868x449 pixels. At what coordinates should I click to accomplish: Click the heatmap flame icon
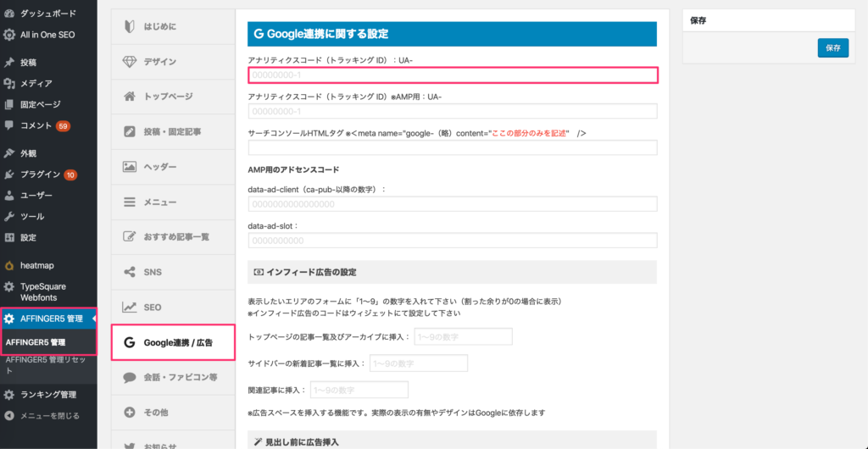(8, 265)
